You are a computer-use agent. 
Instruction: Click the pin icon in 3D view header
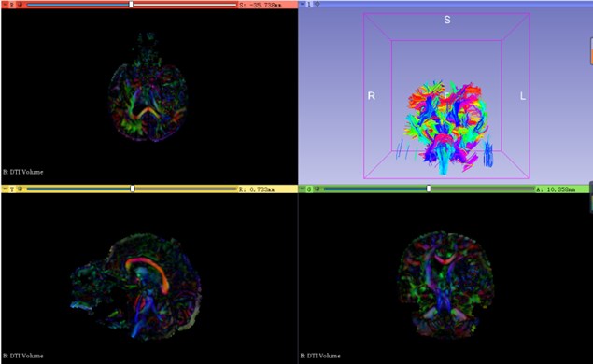[x=303, y=4]
